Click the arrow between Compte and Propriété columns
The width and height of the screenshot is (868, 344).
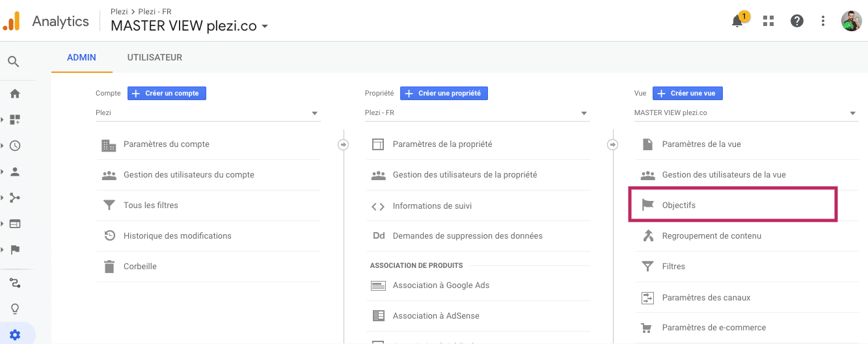coord(343,144)
